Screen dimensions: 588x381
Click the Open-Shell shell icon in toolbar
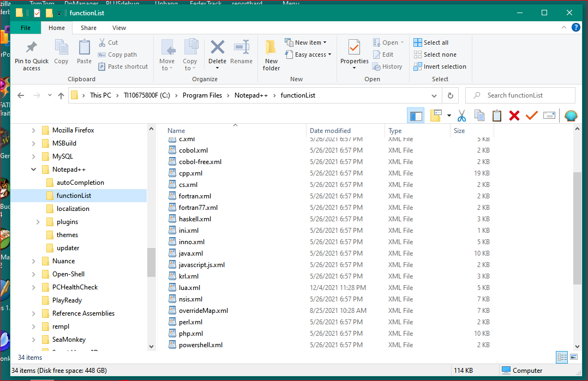(x=571, y=116)
